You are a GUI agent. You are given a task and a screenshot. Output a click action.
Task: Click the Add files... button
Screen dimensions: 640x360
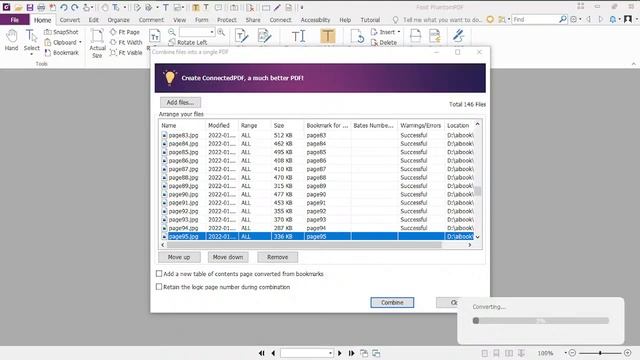pyautogui.click(x=180, y=102)
